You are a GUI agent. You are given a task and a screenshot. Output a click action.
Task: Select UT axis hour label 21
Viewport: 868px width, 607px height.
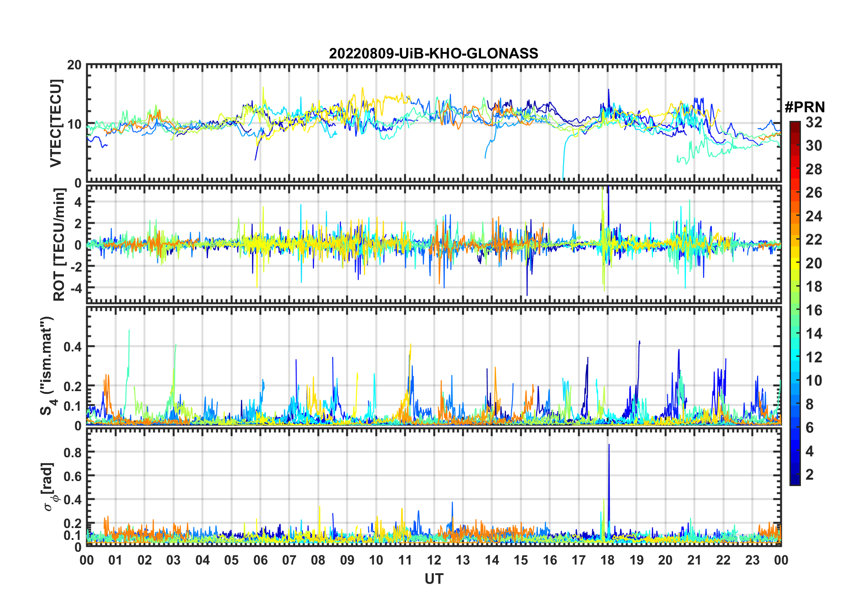(695, 560)
